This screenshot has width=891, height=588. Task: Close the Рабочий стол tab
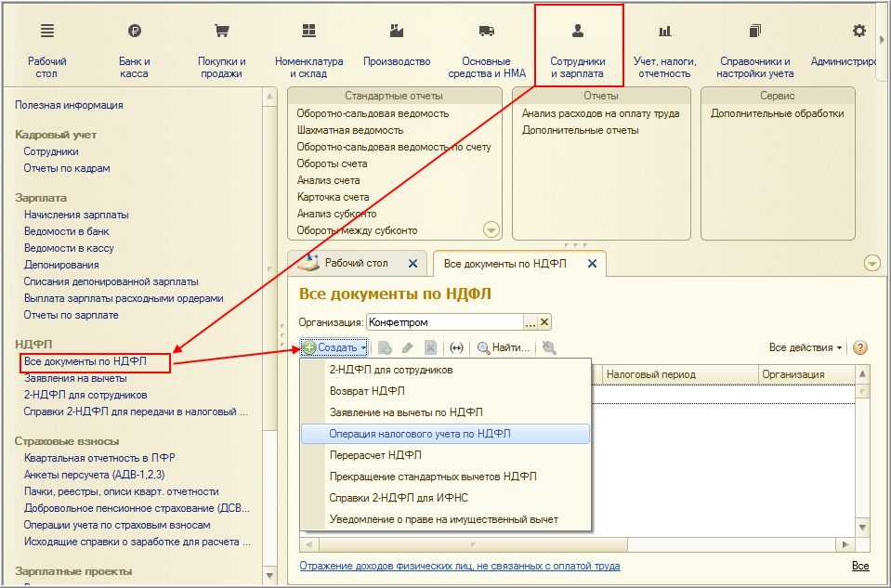413,264
